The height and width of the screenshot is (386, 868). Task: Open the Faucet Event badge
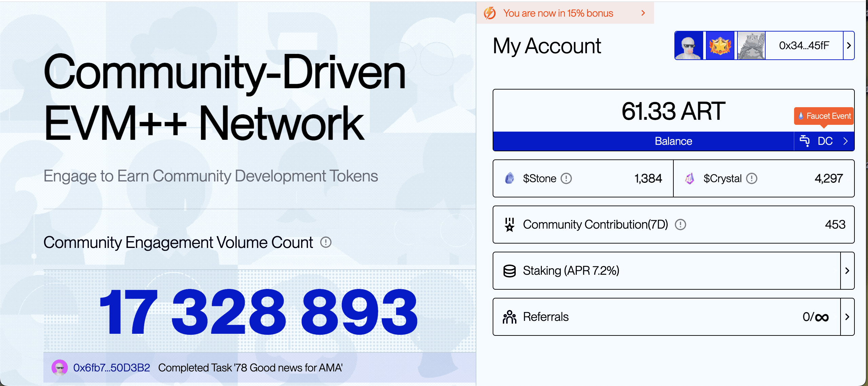[824, 116]
